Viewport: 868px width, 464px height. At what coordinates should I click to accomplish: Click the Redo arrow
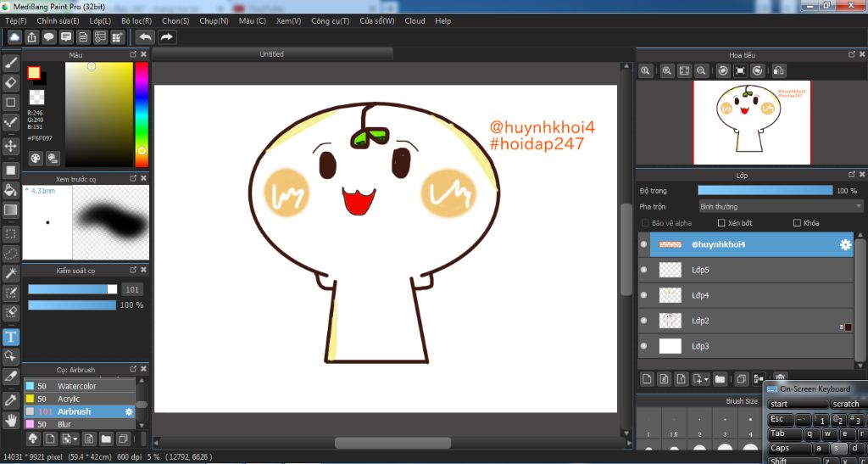[x=166, y=37]
